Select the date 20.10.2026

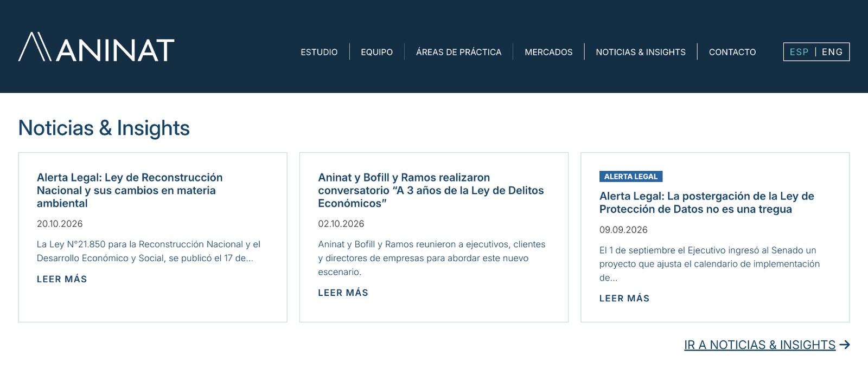pos(60,224)
